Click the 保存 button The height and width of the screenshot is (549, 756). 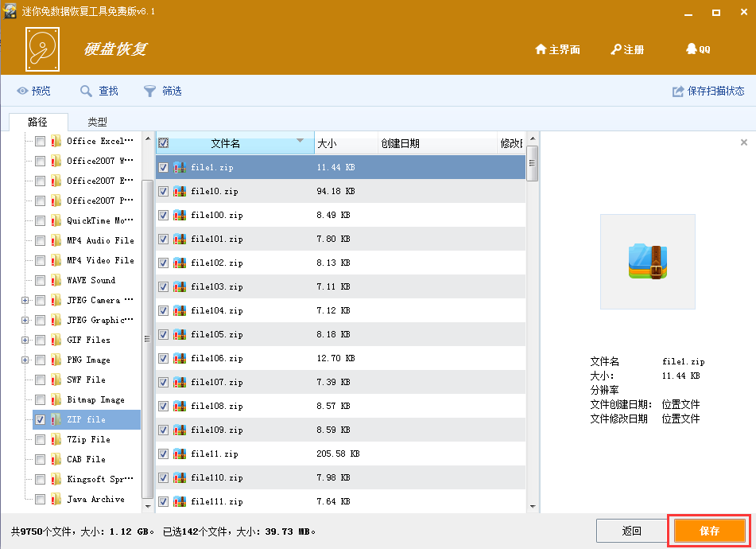coord(710,531)
